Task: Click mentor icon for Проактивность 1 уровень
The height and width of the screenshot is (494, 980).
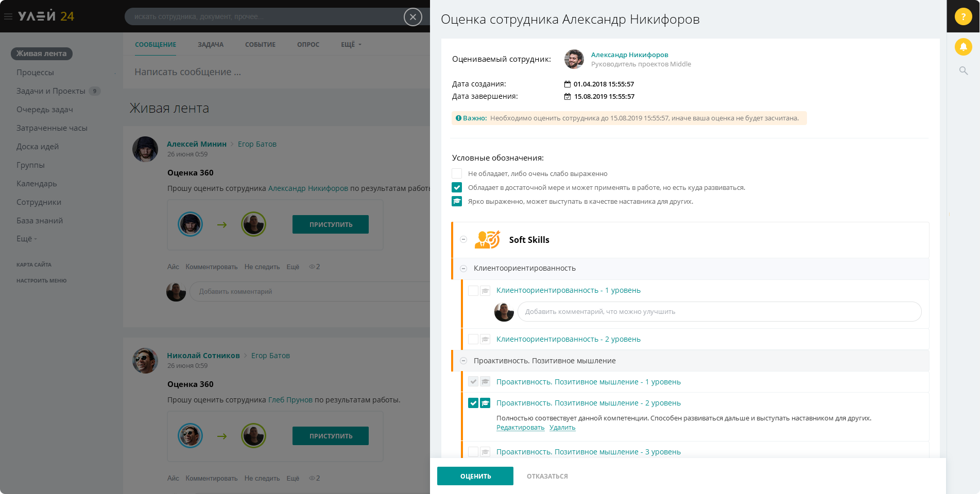Action: tap(485, 382)
